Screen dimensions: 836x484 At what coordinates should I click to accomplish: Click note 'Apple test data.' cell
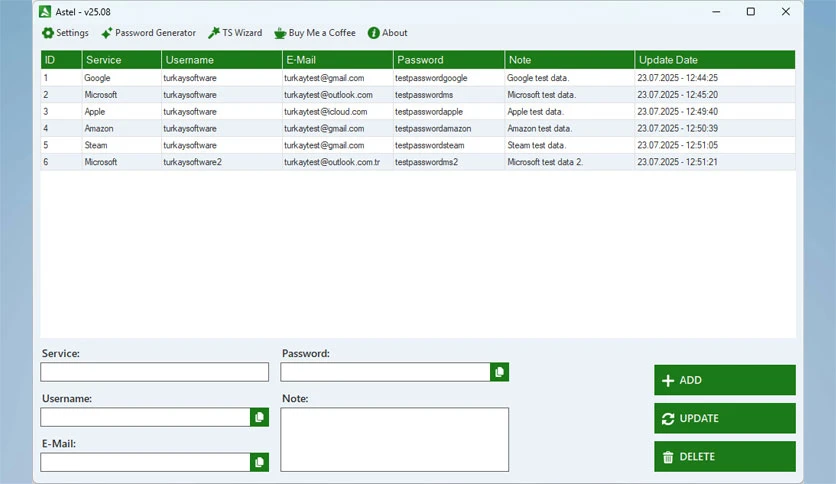tap(569, 111)
